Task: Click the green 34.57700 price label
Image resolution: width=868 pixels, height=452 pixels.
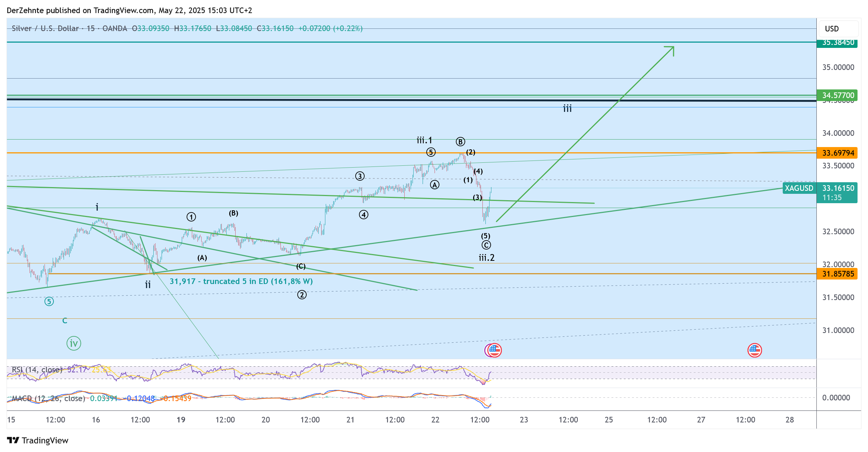Action: [838, 95]
